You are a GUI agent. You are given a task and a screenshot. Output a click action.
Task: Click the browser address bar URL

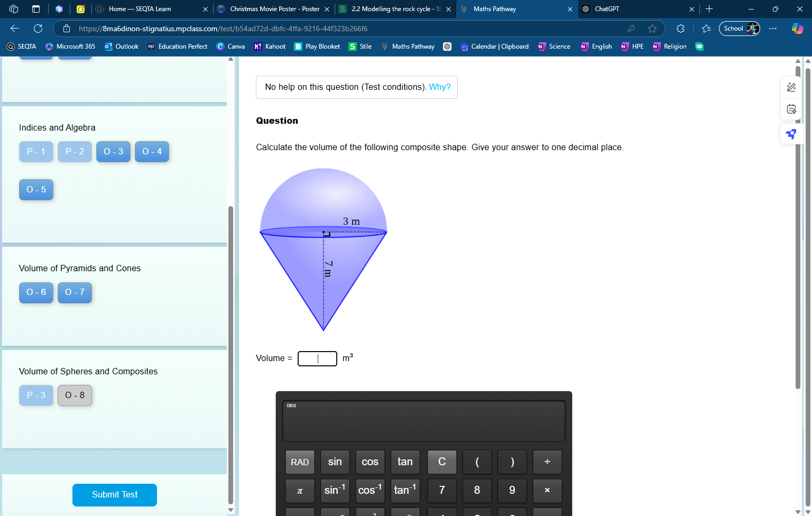pyautogui.click(x=223, y=29)
